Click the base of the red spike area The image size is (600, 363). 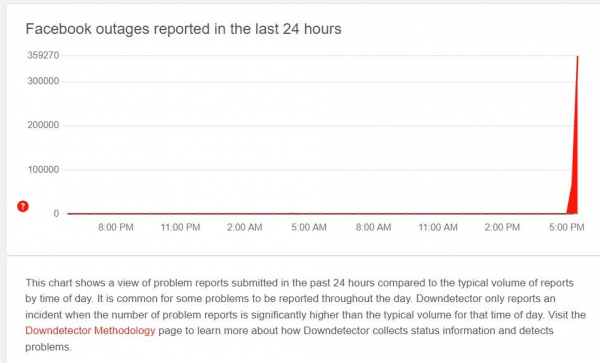point(573,210)
